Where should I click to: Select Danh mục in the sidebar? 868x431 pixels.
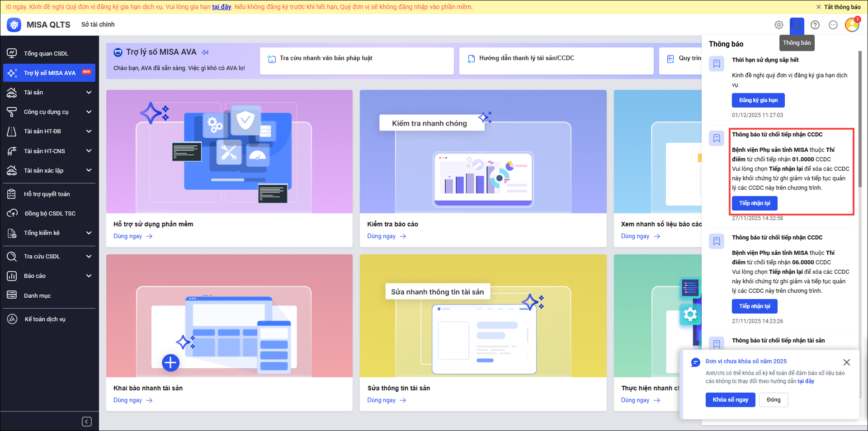point(37,295)
